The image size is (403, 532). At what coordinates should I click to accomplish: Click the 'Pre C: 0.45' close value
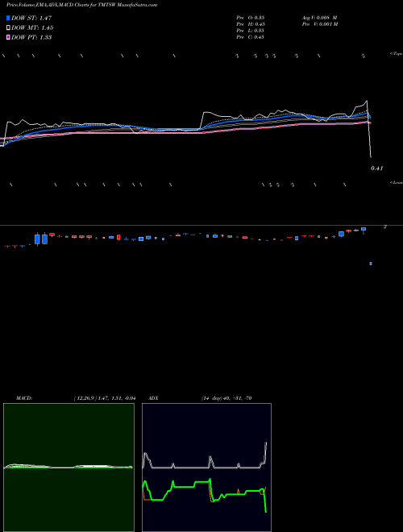point(251,37)
